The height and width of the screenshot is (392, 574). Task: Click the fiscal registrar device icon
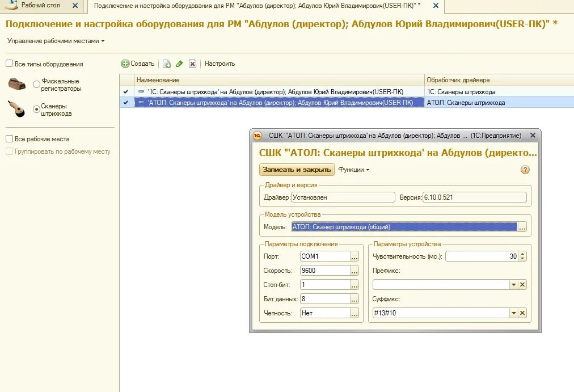click(x=17, y=84)
